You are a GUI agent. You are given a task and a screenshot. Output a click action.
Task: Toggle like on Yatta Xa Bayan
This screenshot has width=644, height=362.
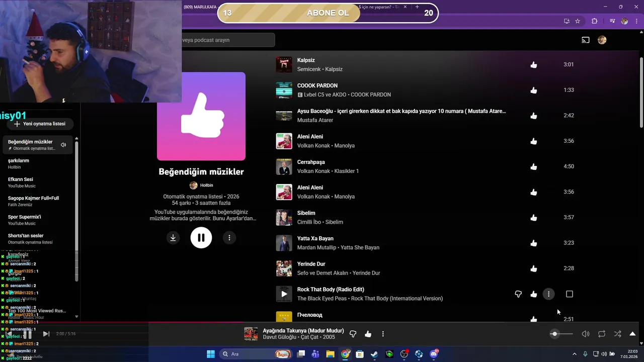(534, 243)
